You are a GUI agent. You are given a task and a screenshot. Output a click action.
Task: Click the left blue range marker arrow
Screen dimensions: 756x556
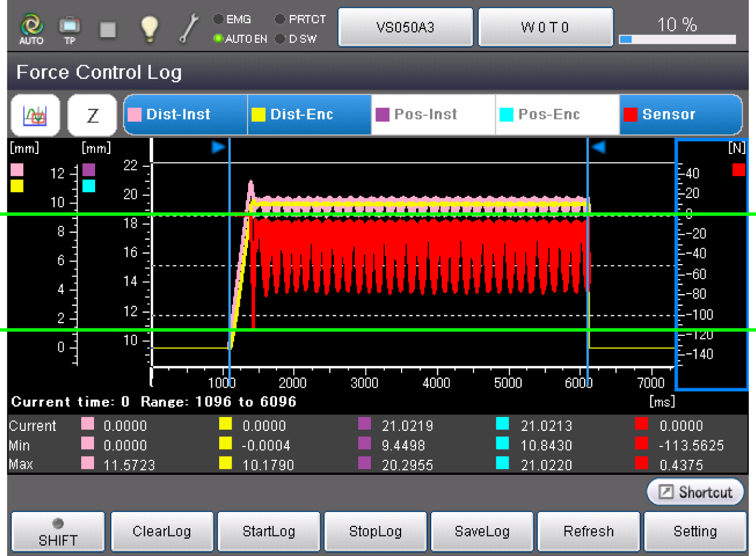point(218,147)
